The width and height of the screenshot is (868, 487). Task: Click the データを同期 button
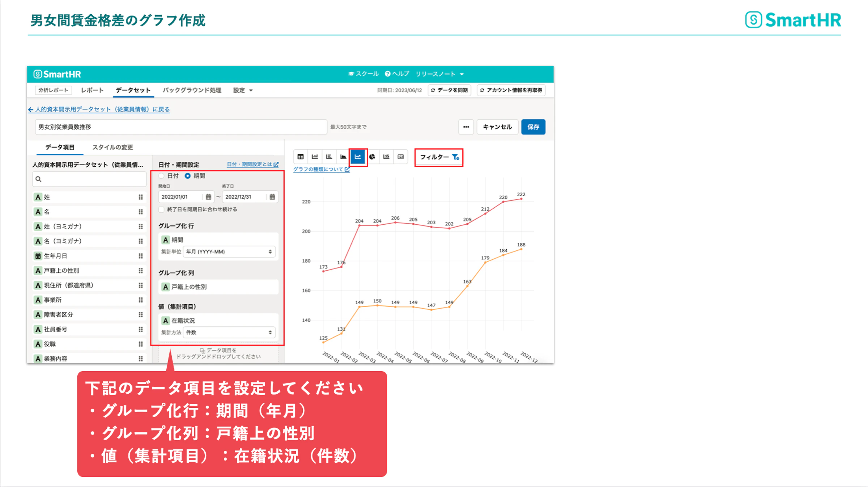450,90
